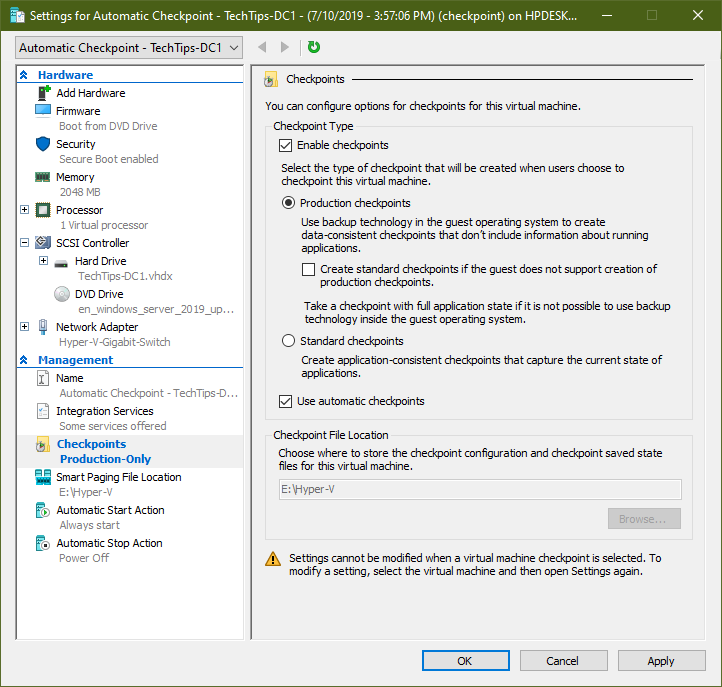
Task: Collapse the SCSI Controller tree node
Action: coord(25,243)
